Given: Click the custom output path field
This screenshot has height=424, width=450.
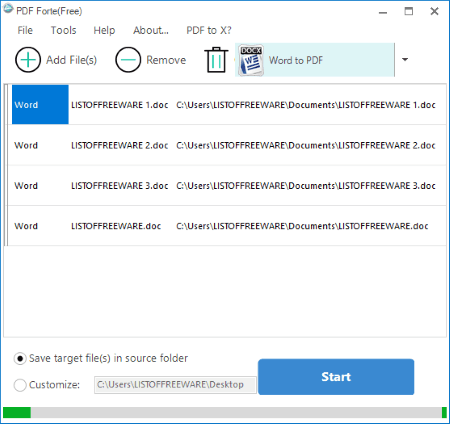Looking at the screenshot, I should pyautogui.click(x=175, y=385).
